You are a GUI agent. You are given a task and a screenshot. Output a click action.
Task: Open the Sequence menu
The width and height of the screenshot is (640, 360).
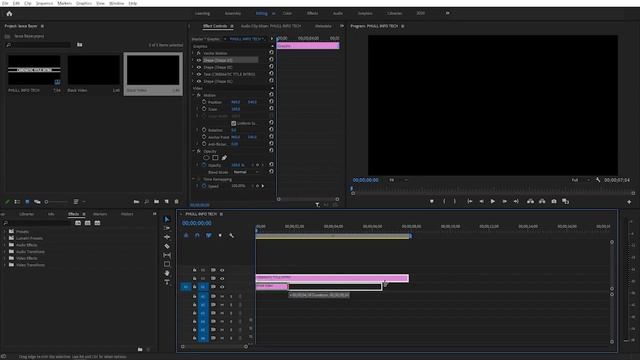pos(44,3)
